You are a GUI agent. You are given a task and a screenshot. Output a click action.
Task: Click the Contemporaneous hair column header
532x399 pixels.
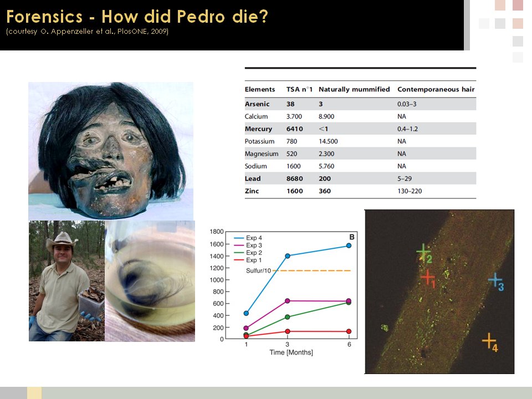point(436,89)
